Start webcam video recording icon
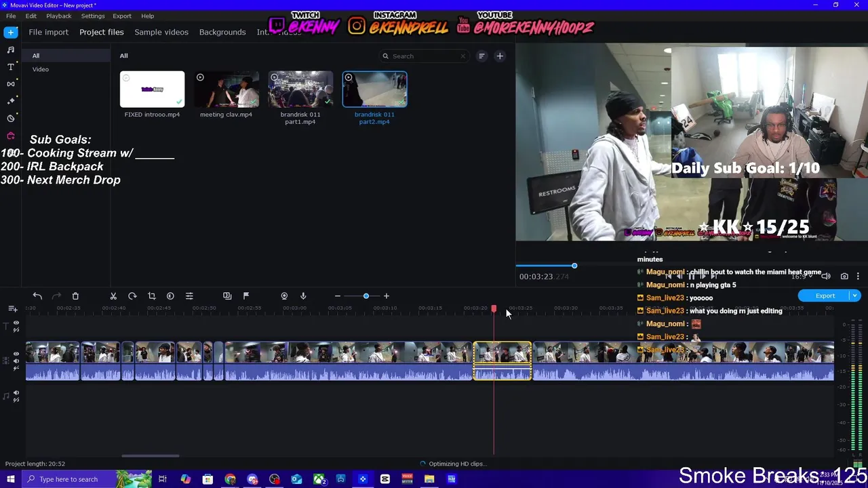Image resolution: width=868 pixels, height=488 pixels. [284, 296]
